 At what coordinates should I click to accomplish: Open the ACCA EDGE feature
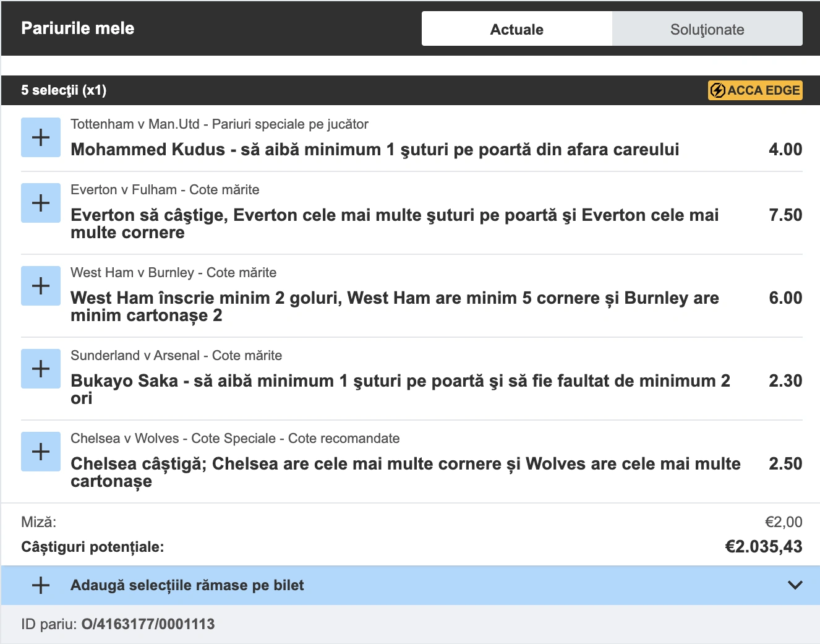point(755,90)
